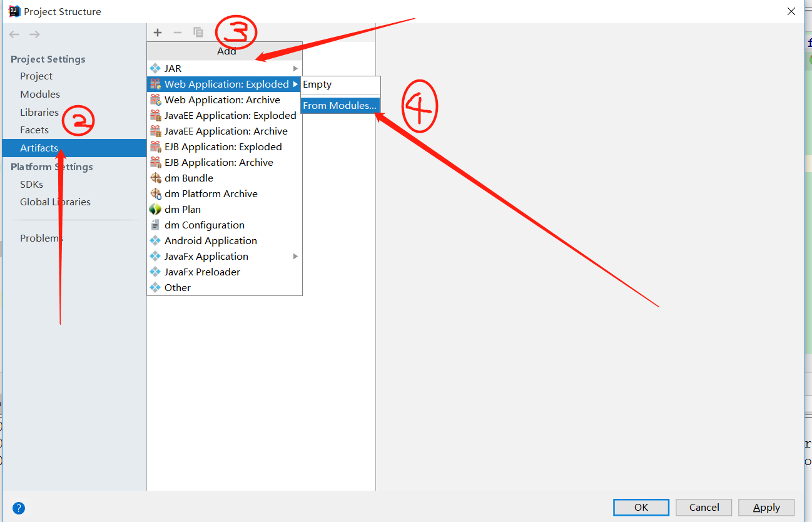Click the OK button
Viewport: 812px width, 522px height.
pos(641,507)
